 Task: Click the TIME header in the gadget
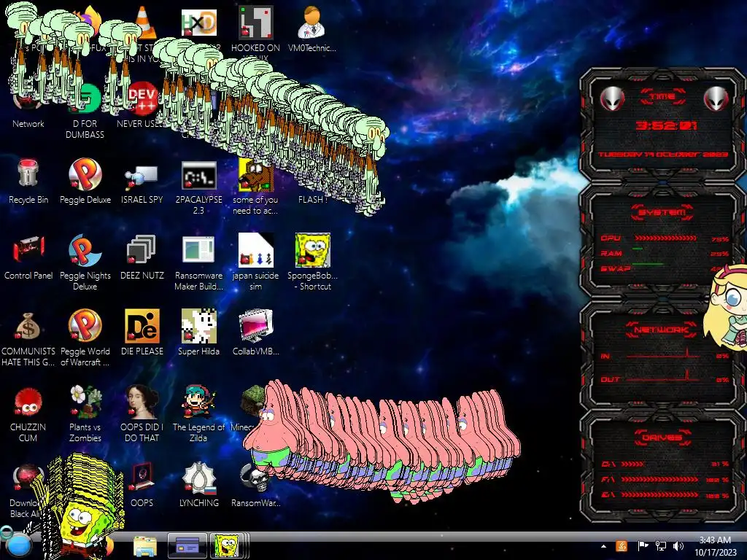(x=662, y=96)
